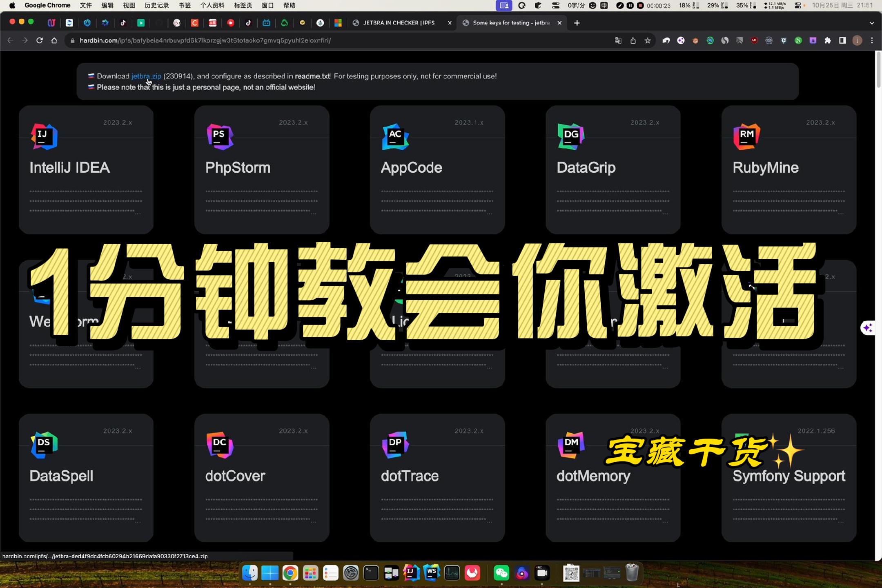Click the floating sparkle assistant button
Image resolution: width=882 pixels, height=588 pixels.
869,328
